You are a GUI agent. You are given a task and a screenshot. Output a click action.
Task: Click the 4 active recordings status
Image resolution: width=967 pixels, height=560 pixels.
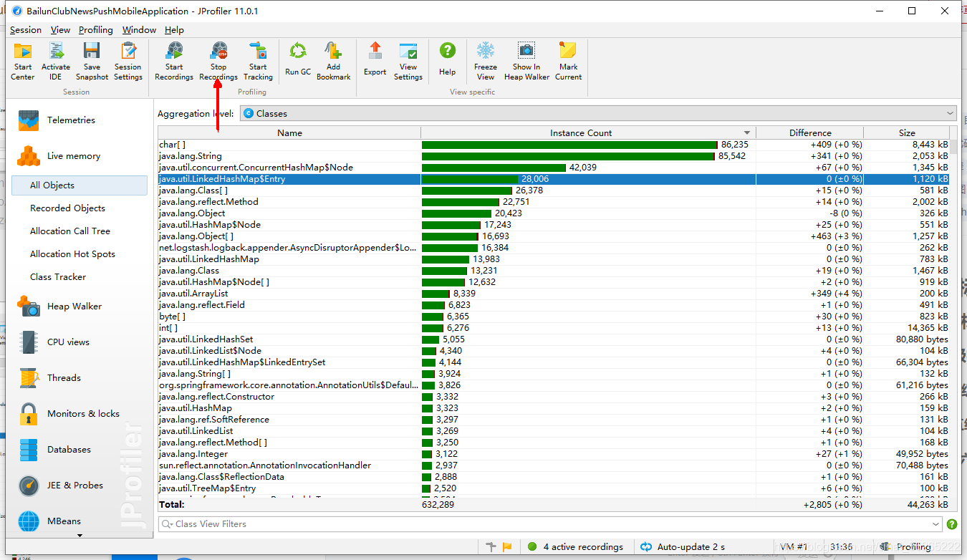(x=576, y=546)
